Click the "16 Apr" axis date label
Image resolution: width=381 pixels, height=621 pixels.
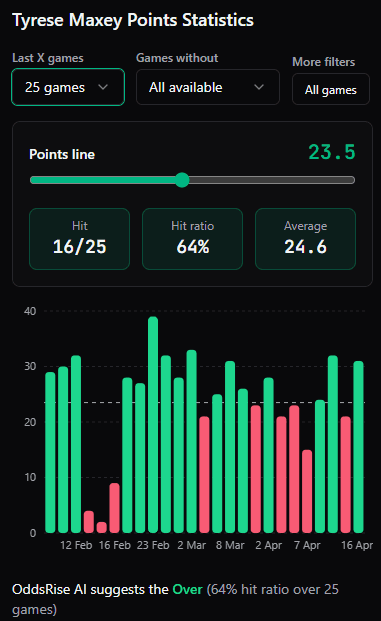click(357, 545)
